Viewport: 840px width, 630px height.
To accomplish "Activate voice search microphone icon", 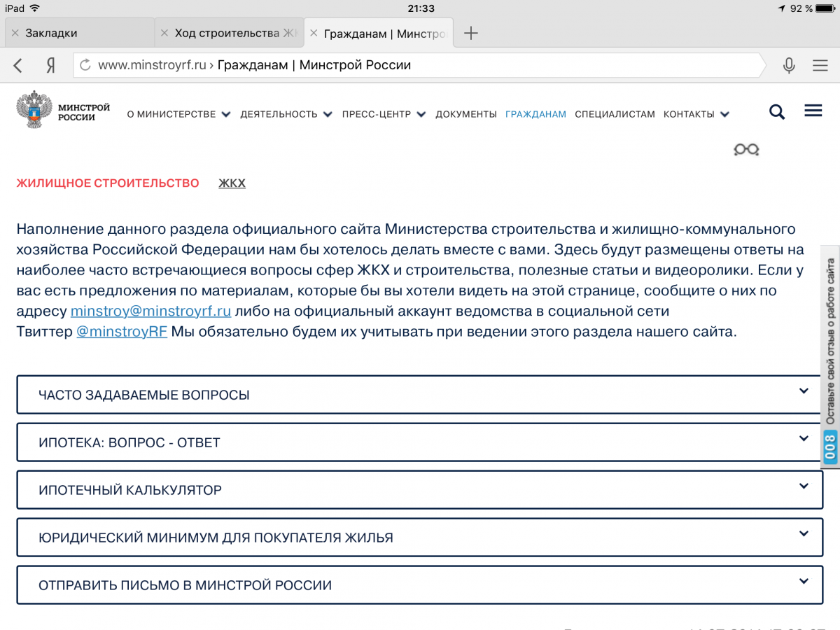I will click(x=789, y=66).
